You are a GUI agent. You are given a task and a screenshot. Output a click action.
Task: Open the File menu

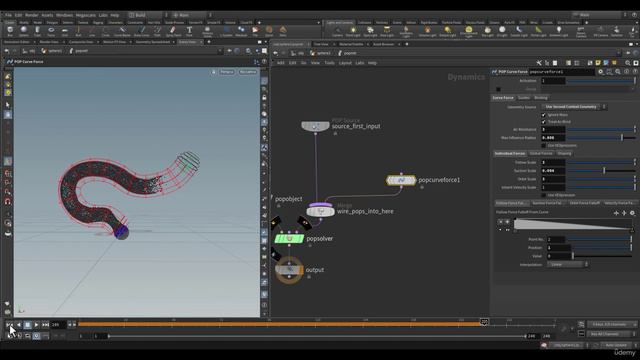click(x=8, y=15)
